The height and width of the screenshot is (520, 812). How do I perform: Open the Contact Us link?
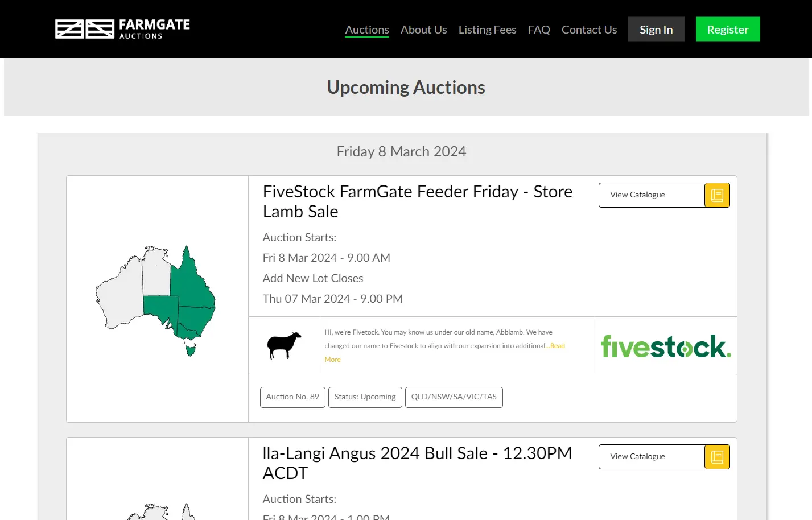(x=589, y=29)
